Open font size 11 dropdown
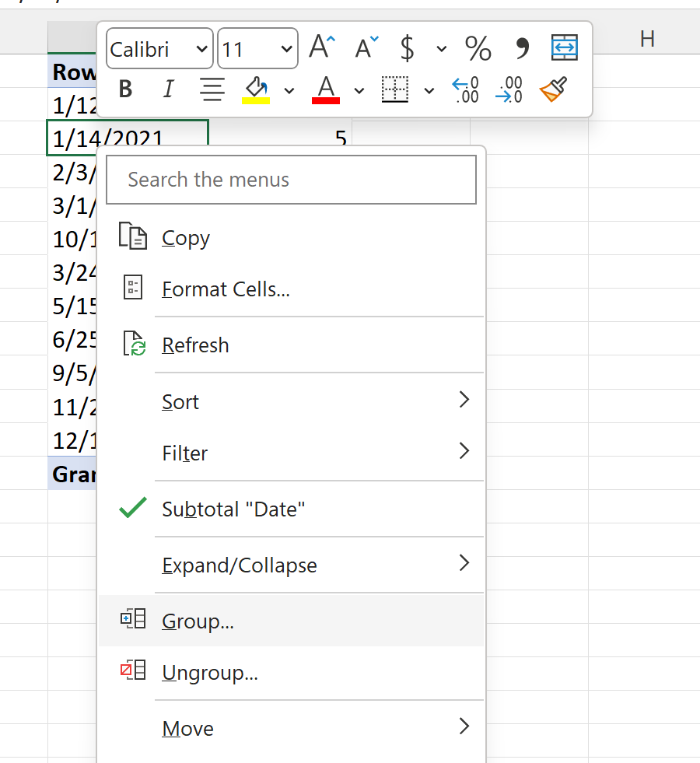Viewport: 700px width, 763px height. tap(257, 49)
